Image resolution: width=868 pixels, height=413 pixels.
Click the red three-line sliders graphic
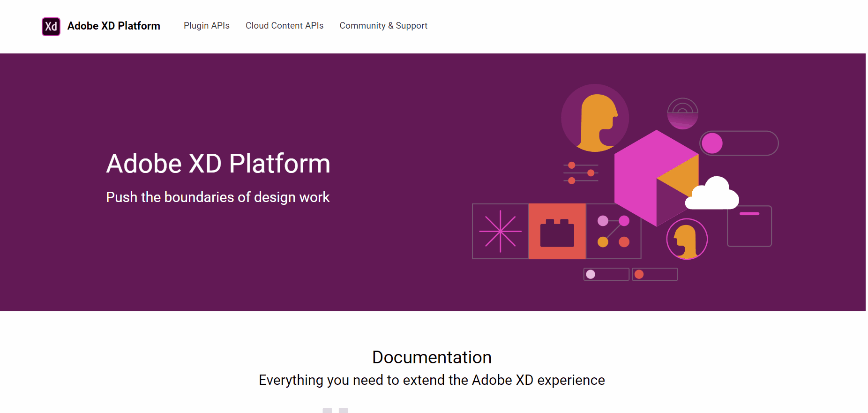(x=581, y=173)
